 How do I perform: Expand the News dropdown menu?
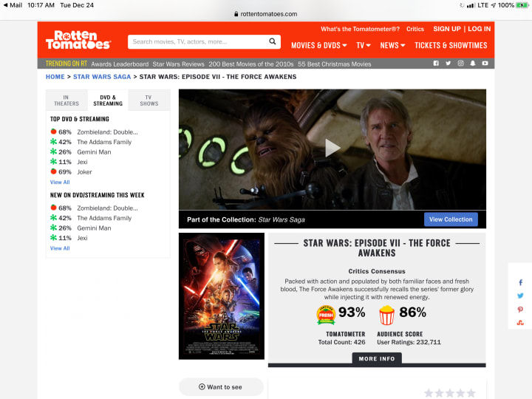[x=392, y=45]
